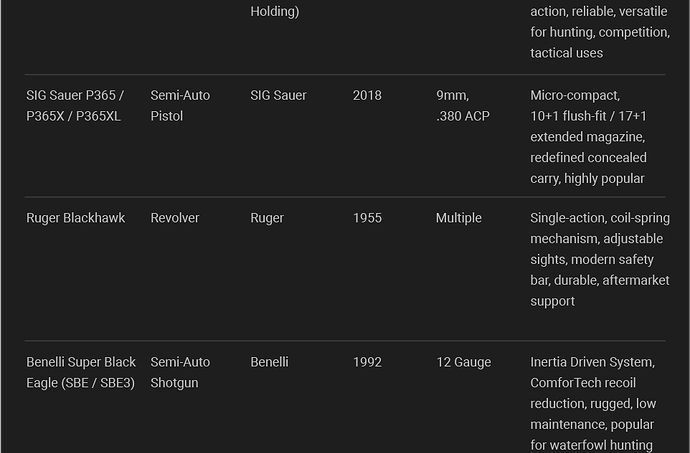
Task: Click the 12 Gauge caliber cell
Action: click(463, 362)
